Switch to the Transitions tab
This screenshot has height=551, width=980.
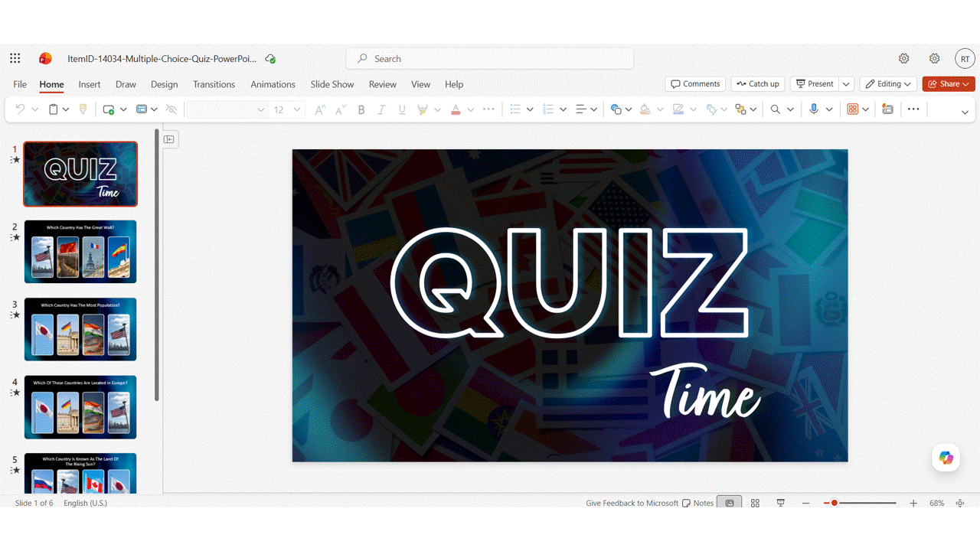coord(214,84)
